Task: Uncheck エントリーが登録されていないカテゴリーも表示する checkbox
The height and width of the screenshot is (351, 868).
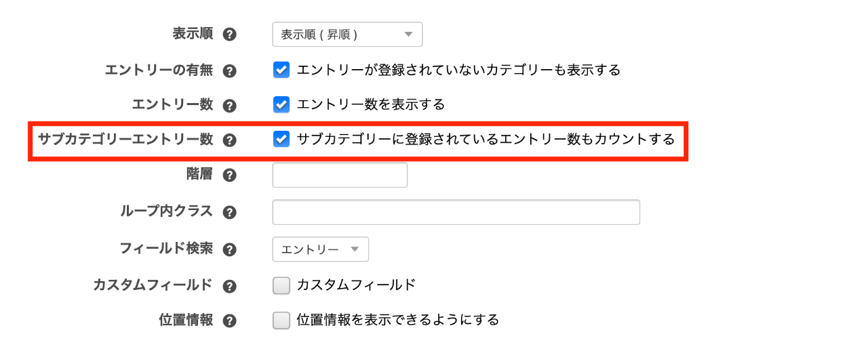Action: coord(281,70)
